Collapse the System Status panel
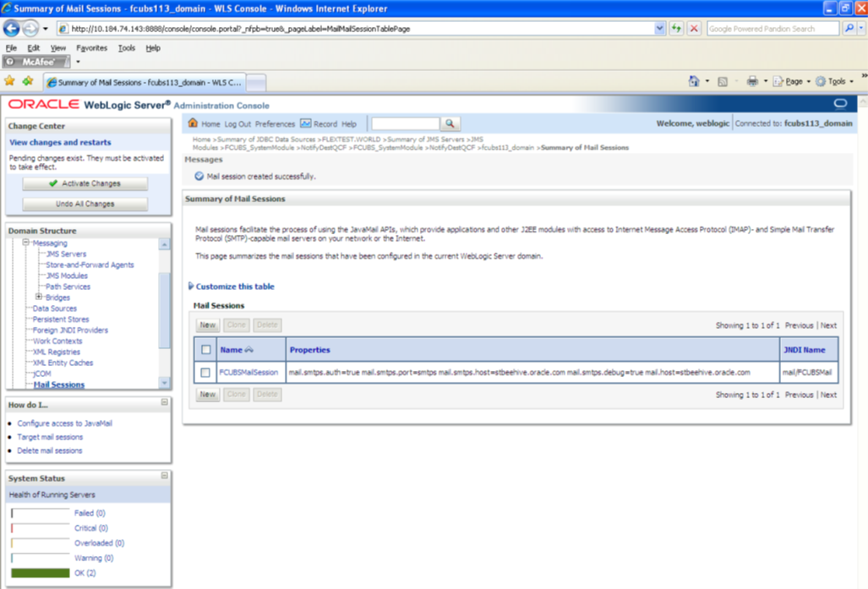The height and width of the screenshot is (589, 868). click(x=165, y=476)
